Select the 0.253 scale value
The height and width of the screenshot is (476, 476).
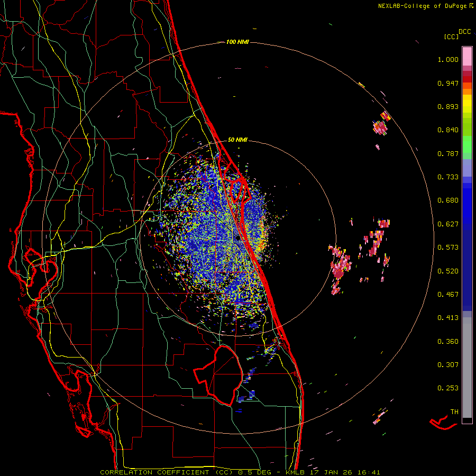coord(448,388)
